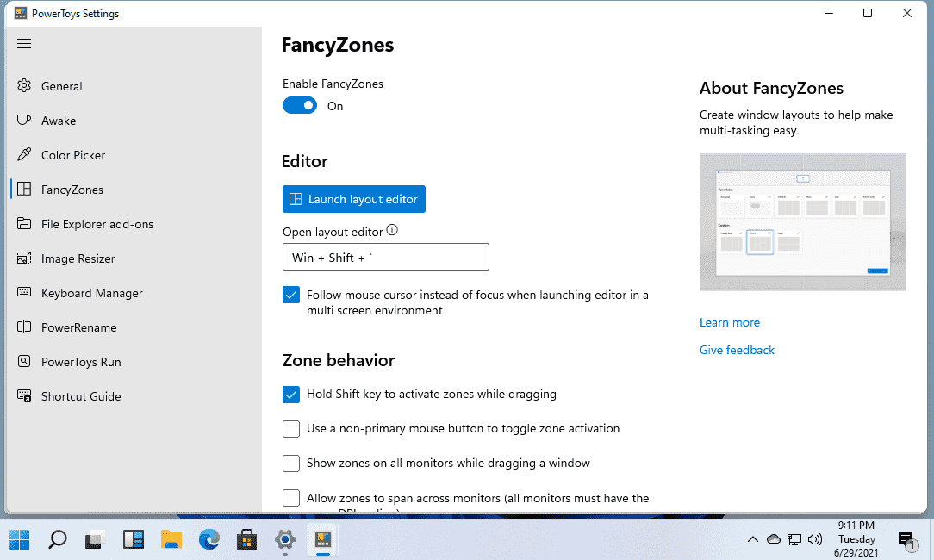Uncheck Follow mouse cursor instead of focus
The height and width of the screenshot is (560, 934).
point(290,295)
